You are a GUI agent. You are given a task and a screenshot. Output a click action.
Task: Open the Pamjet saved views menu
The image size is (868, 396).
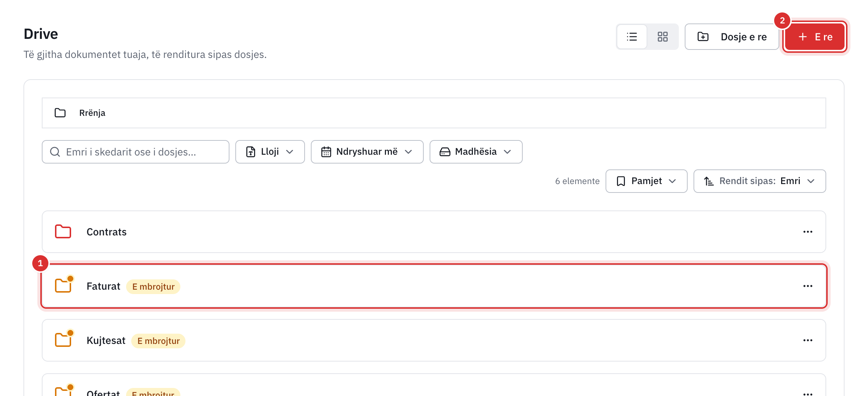tap(646, 181)
